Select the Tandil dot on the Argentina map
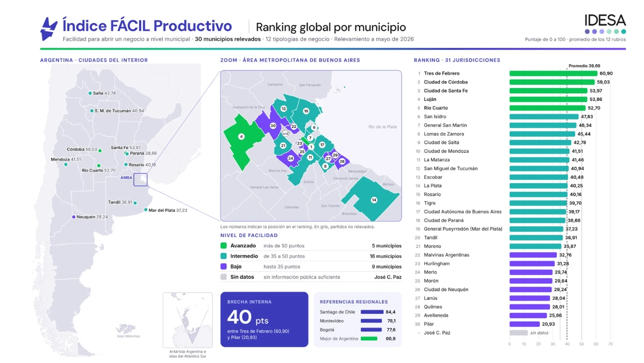 135,203
